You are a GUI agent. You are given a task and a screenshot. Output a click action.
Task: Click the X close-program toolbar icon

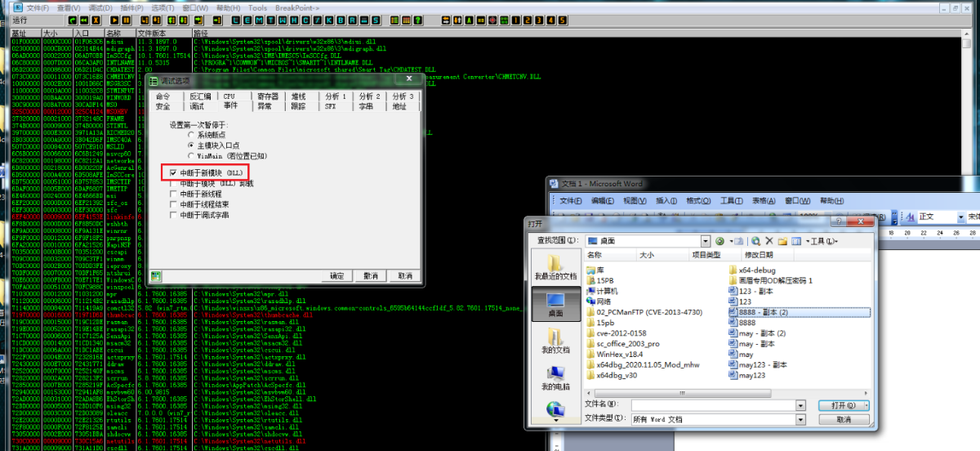(96, 20)
